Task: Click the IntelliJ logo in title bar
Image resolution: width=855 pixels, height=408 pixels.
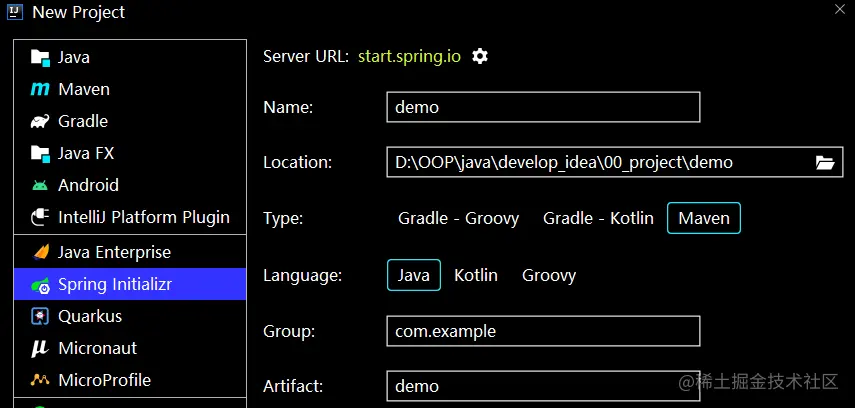Action: click(x=15, y=11)
